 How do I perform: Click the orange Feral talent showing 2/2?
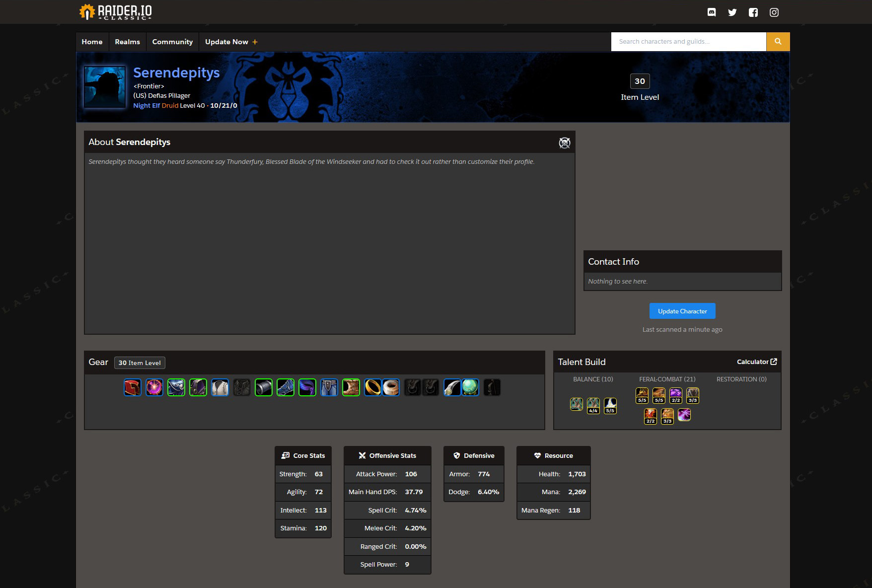coord(651,416)
